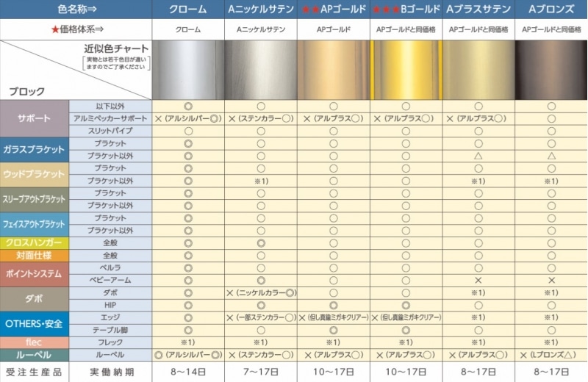
Task: Pick the Aブロンズ dark bronze swatch
Action: click(x=551, y=70)
